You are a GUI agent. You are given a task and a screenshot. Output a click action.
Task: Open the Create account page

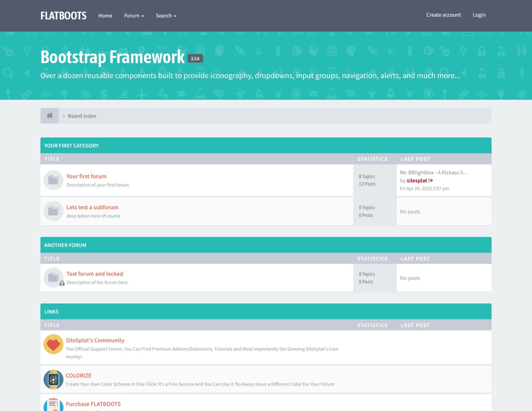(x=443, y=15)
